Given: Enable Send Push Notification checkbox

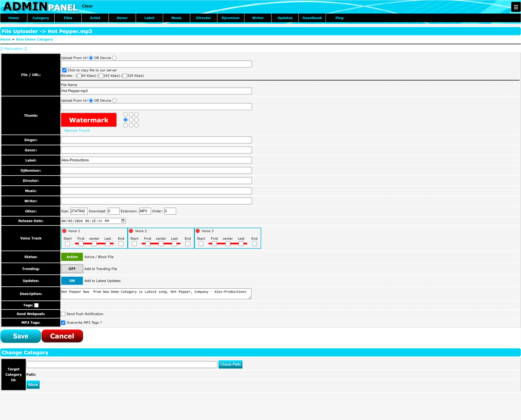Looking at the screenshot, I should (x=63, y=314).
